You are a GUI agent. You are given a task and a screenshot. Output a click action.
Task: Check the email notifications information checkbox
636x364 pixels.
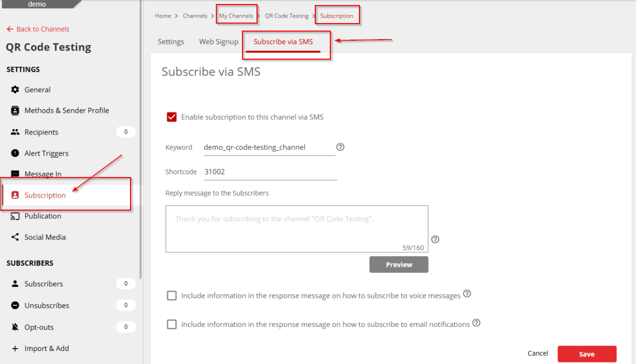172,324
